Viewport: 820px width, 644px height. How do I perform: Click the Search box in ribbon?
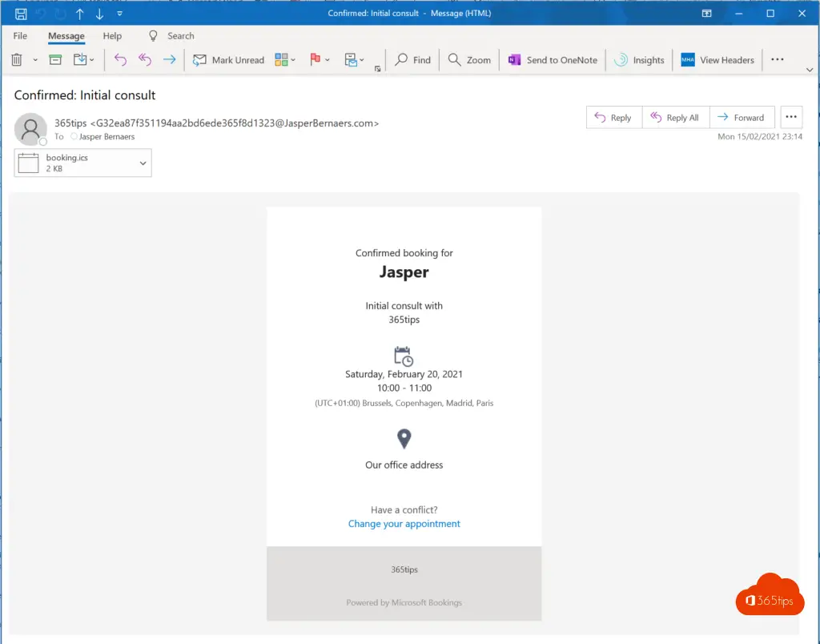tap(180, 35)
